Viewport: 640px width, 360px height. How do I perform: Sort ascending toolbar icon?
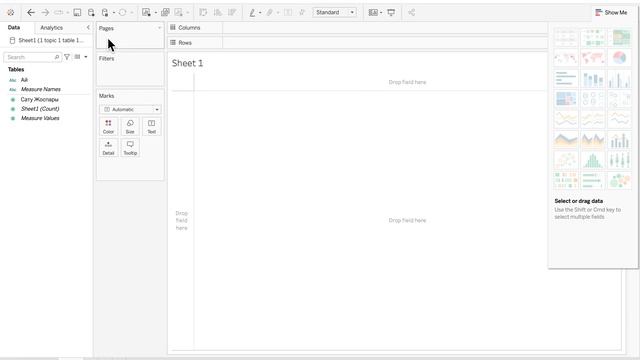[218, 13]
